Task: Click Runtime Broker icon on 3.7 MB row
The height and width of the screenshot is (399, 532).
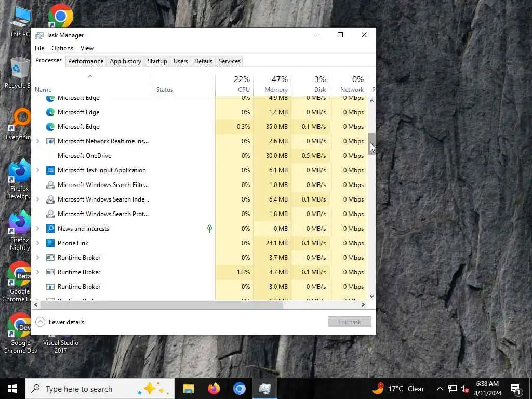Action: (50, 258)
